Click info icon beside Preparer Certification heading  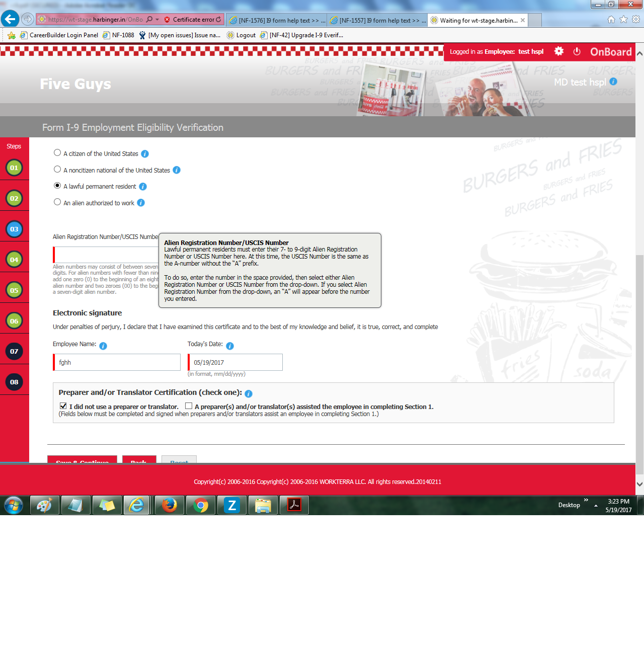(x=249, y=394)
